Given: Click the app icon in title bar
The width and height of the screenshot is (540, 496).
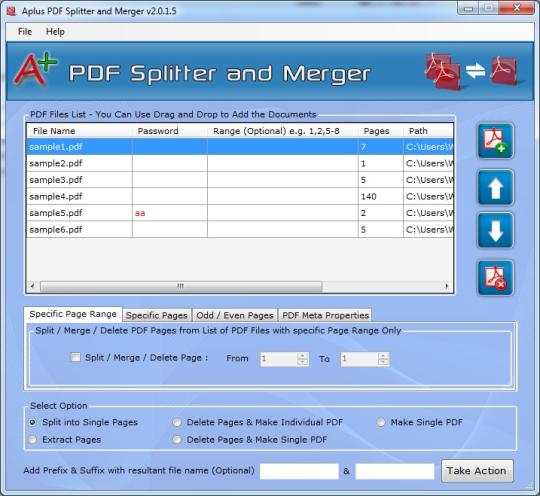Looking at the screenshot, I should click(x=11, y=11).
